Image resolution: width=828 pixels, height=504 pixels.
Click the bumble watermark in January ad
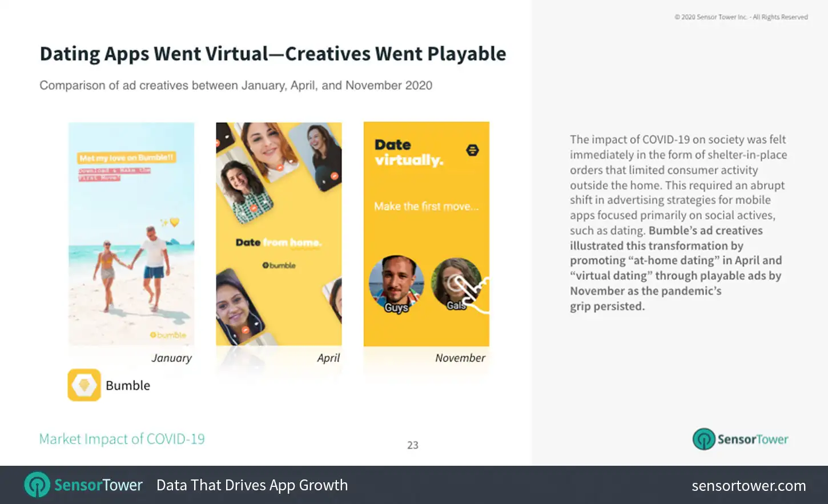click(168, 335)
